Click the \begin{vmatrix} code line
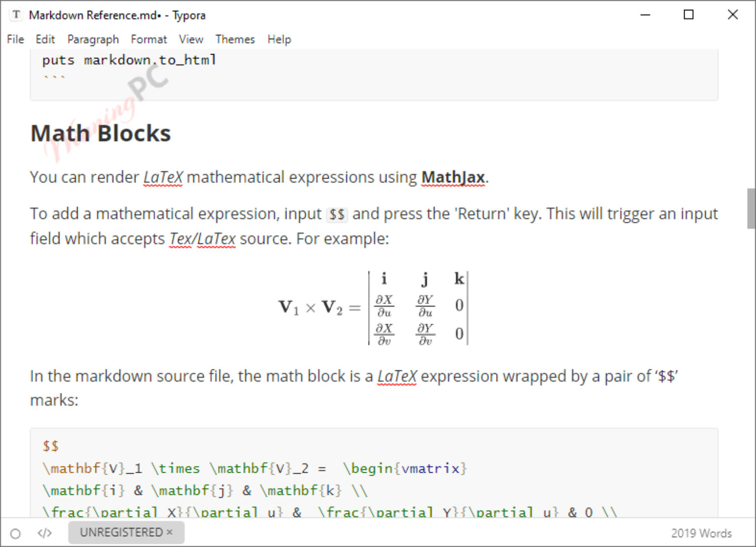This screenshot has width=756, height=547. point(254,468)
